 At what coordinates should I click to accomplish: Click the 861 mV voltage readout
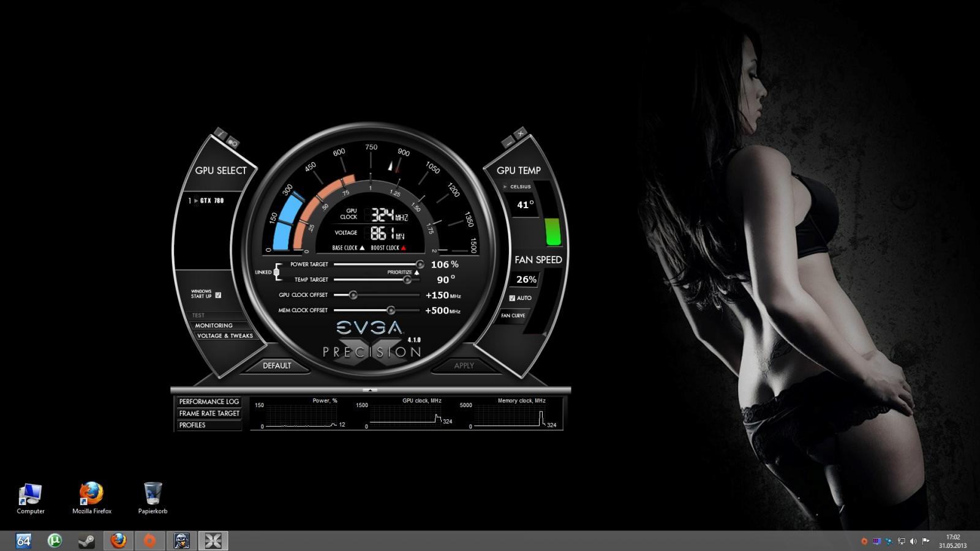(x=387, y=233)
